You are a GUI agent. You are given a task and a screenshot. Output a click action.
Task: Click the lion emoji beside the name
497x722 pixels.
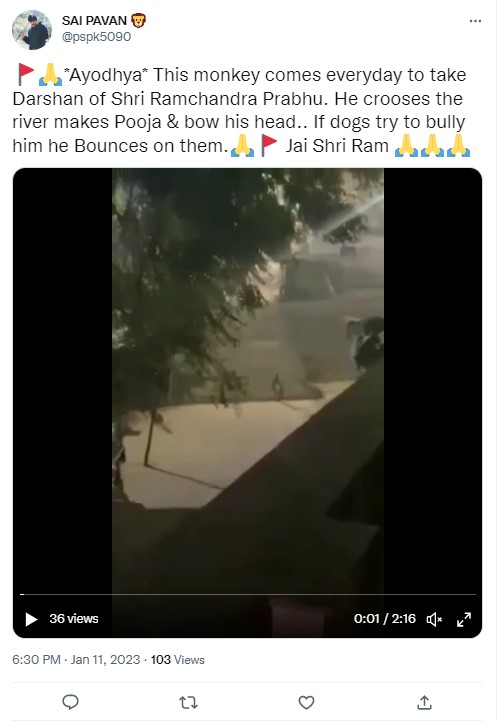pos(138,21)
